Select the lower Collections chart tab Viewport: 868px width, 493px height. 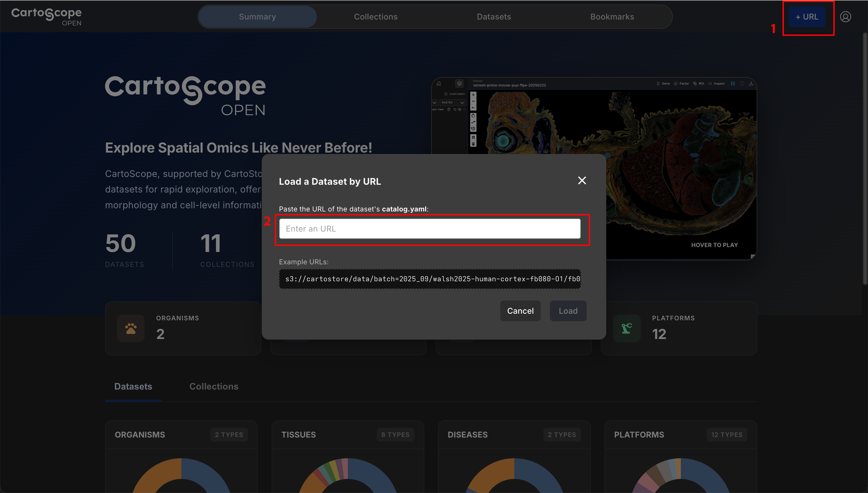pyautogui.click(x=214, y=386)
